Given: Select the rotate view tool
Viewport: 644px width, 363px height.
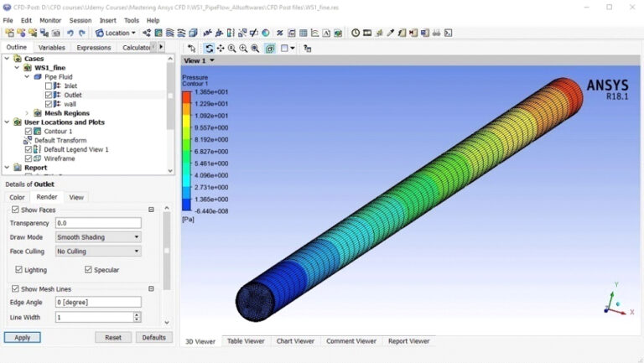Looking at the screenshot, I should (209, 49).
